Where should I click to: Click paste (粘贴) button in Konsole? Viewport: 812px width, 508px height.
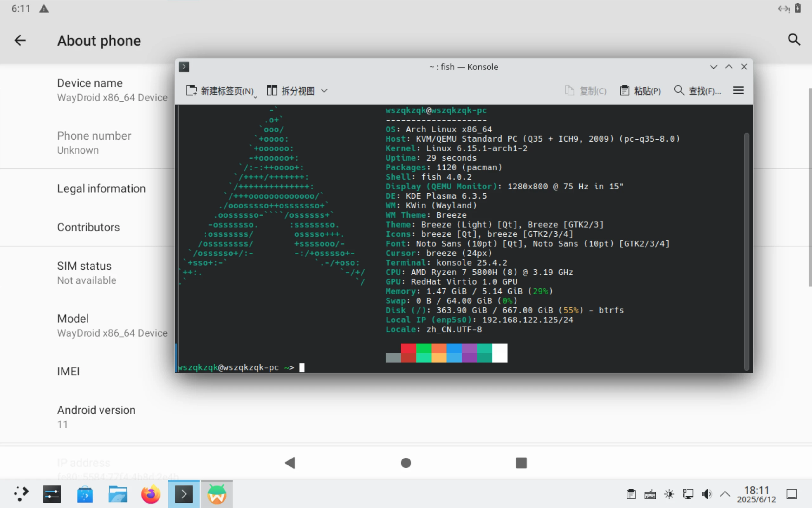click(x=640, y=91)
